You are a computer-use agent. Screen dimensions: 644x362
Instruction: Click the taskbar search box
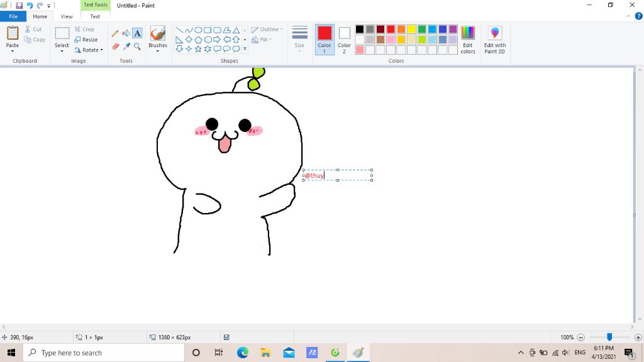click(104, 353)
